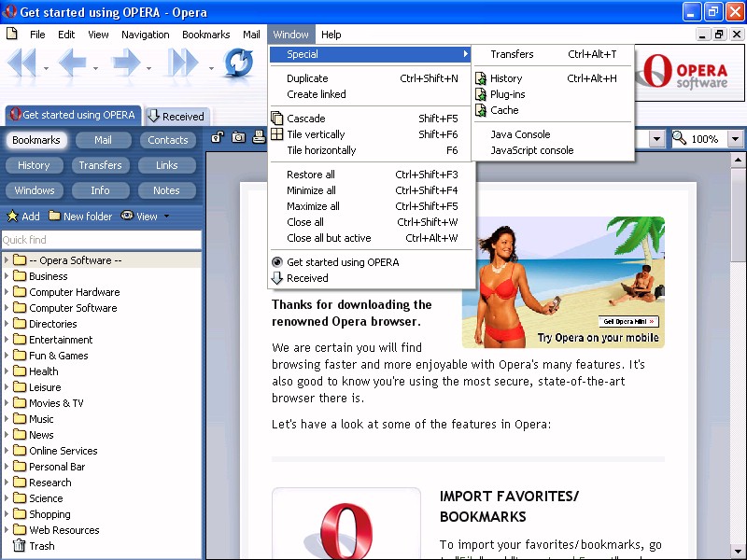Click the camera icon on page bar
This screenshot has height=560, width=747.
point(238,138)
